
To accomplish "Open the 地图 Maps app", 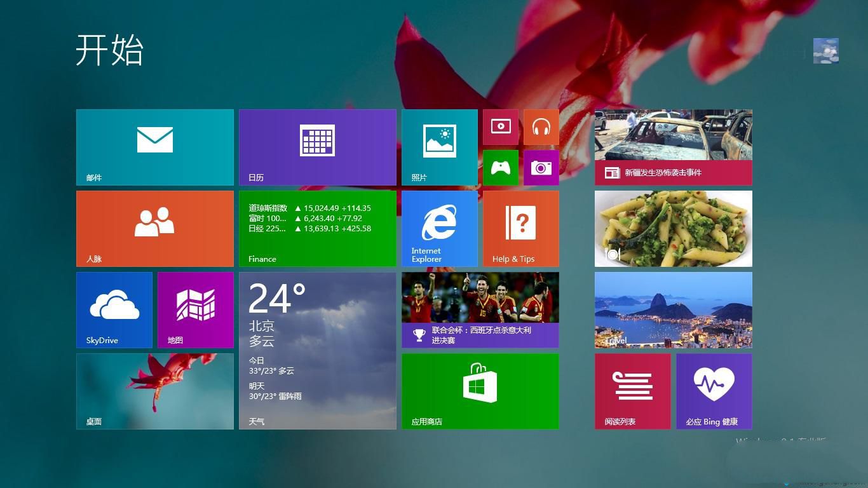I will (195, 309).
